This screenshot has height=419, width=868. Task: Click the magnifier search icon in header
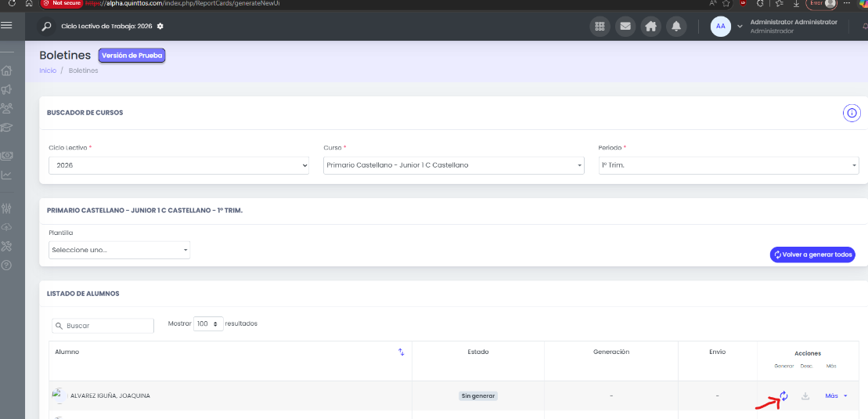tap(46, 26)
